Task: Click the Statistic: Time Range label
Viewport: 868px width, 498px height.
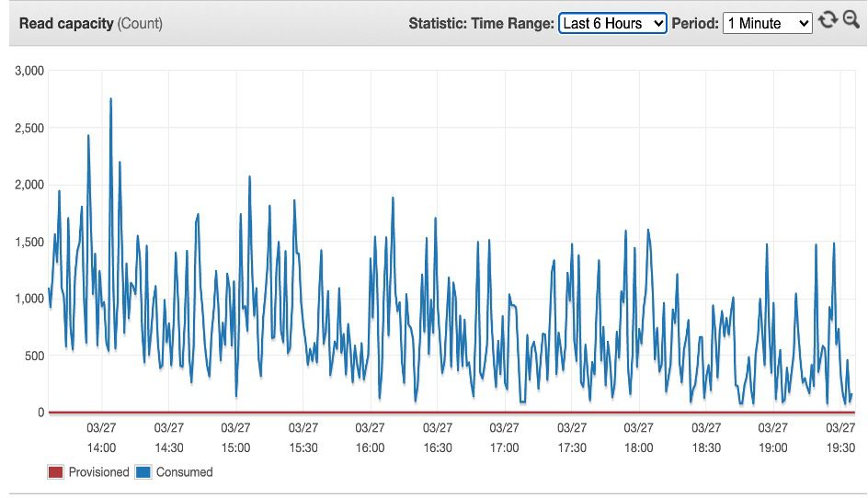Action: 481,23
